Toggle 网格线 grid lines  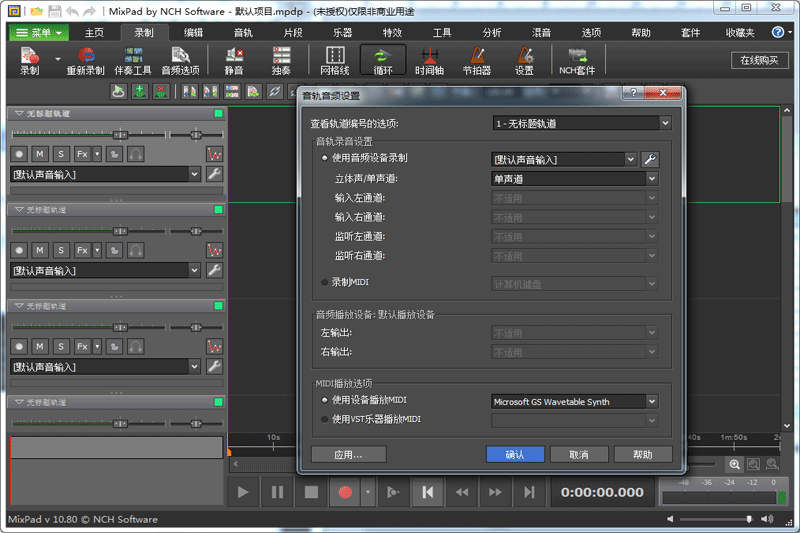click(335, 60)
